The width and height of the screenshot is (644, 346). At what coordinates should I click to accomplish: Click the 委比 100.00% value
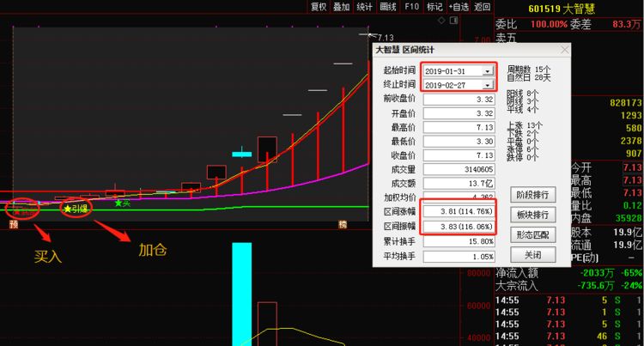549,24
